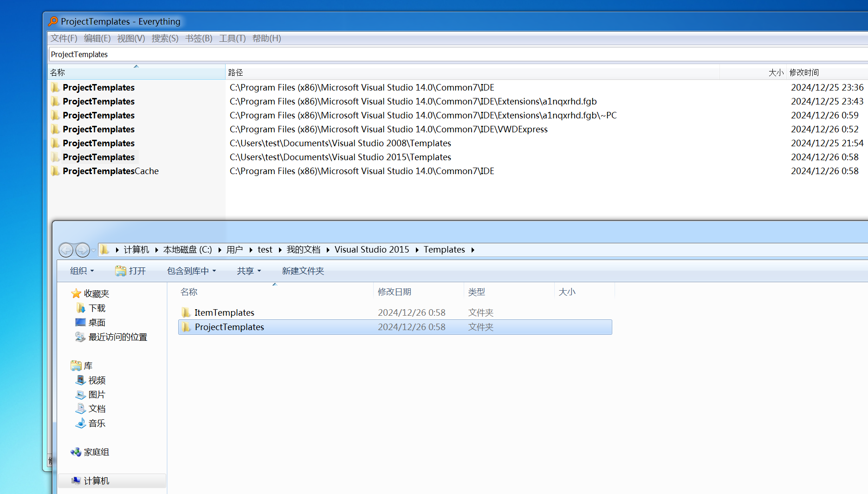Viewport: 868px width, 494px height.
Task: Click the Everything search box containing ProjectTemplates
Action: pos(459,54)
